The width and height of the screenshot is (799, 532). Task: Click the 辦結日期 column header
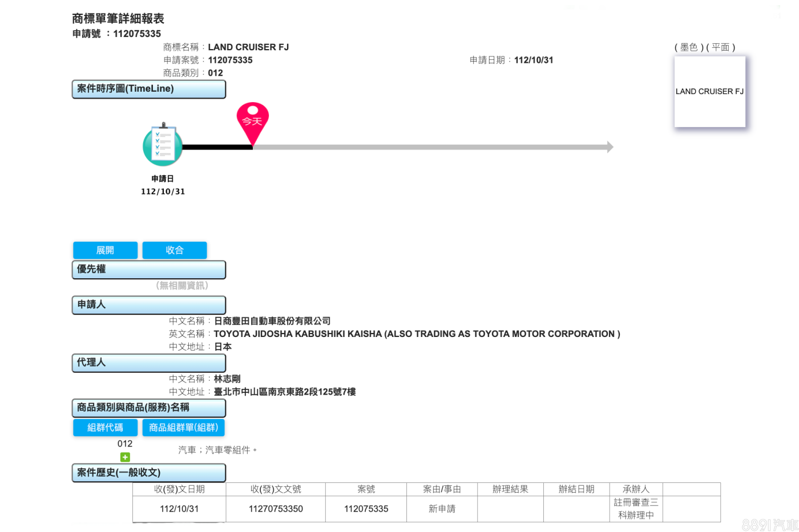click(x=576, y=489)
